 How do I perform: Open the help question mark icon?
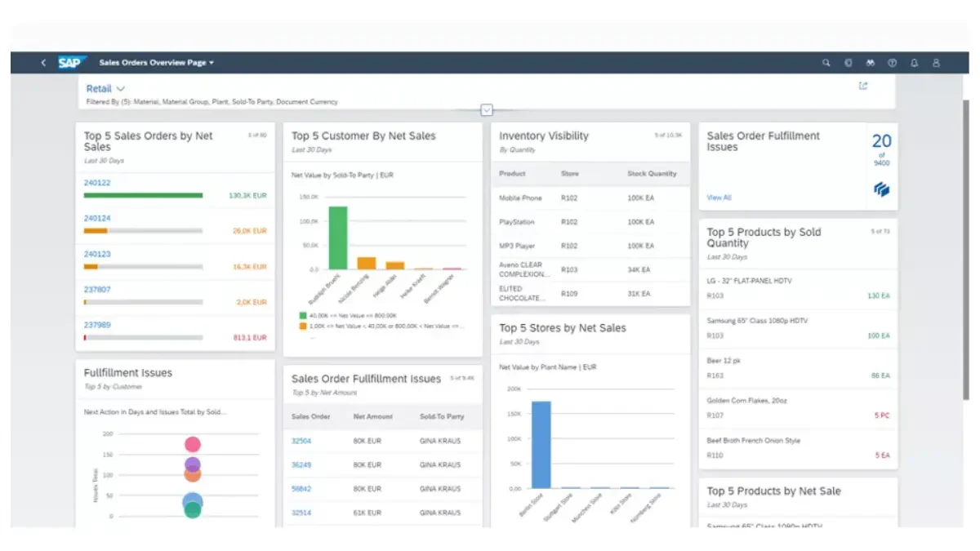click(893, 63)
